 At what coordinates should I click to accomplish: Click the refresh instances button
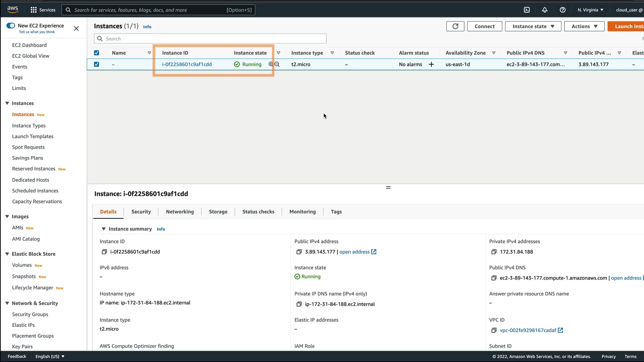455,26
